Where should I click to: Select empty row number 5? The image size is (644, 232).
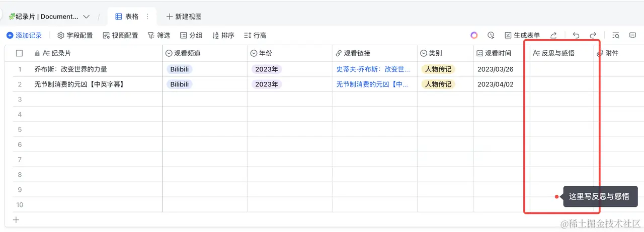pos(20,130)
